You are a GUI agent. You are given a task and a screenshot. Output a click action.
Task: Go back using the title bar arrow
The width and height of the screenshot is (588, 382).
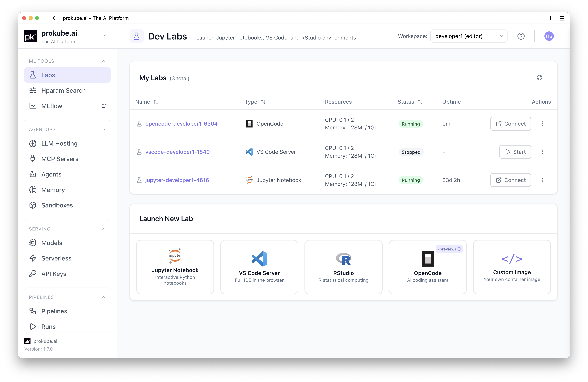tap(54, 18)
